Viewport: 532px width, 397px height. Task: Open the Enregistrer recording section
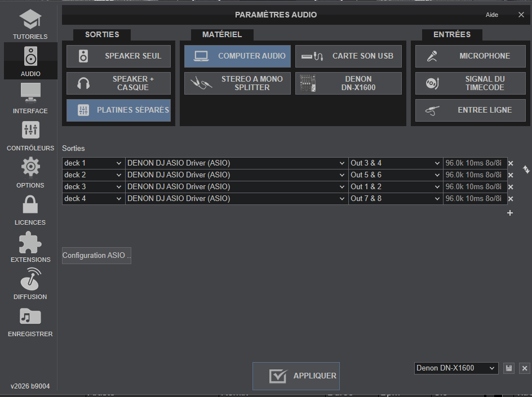point(30,321)
